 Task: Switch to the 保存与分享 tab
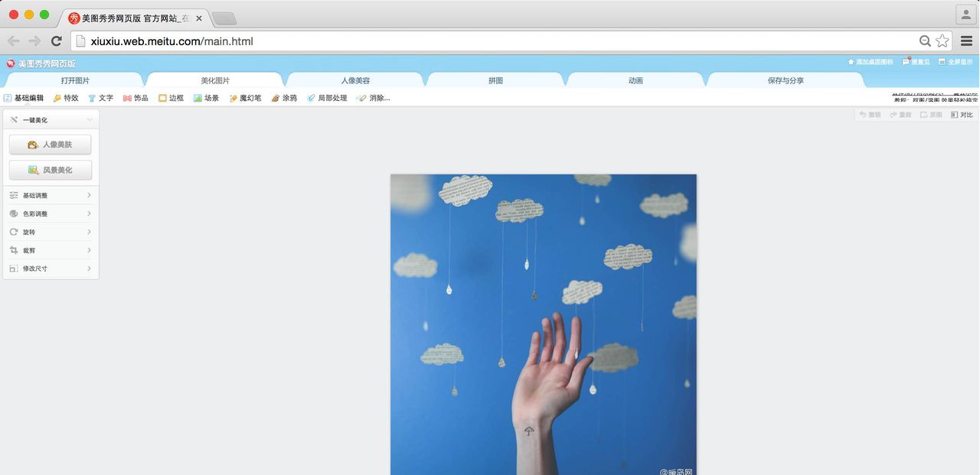pos(786,80)
